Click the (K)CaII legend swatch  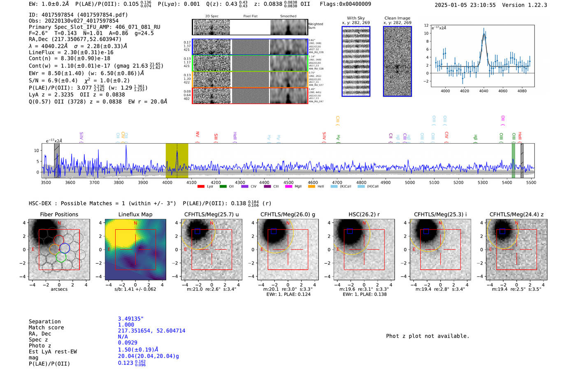[x=334, y=186]
